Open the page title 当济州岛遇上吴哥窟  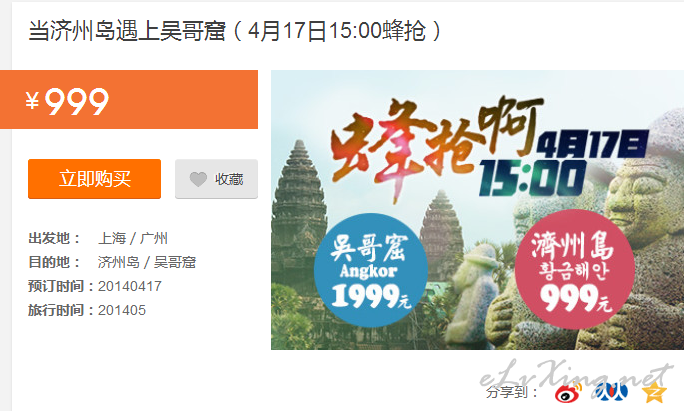click(x=127, y=31)
